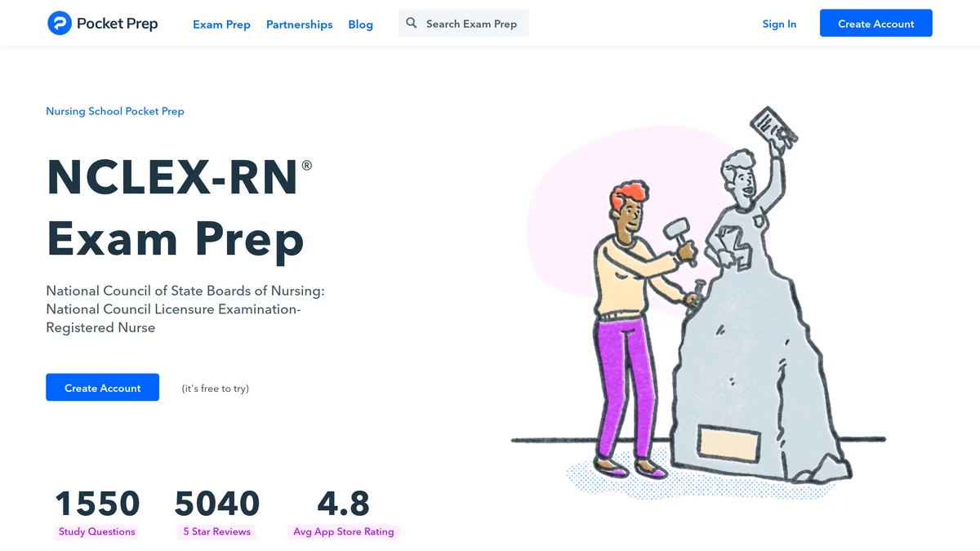Click the 5 Star Reviews label
The width and height of the screenshot is (980, 551).
[217, 531]
